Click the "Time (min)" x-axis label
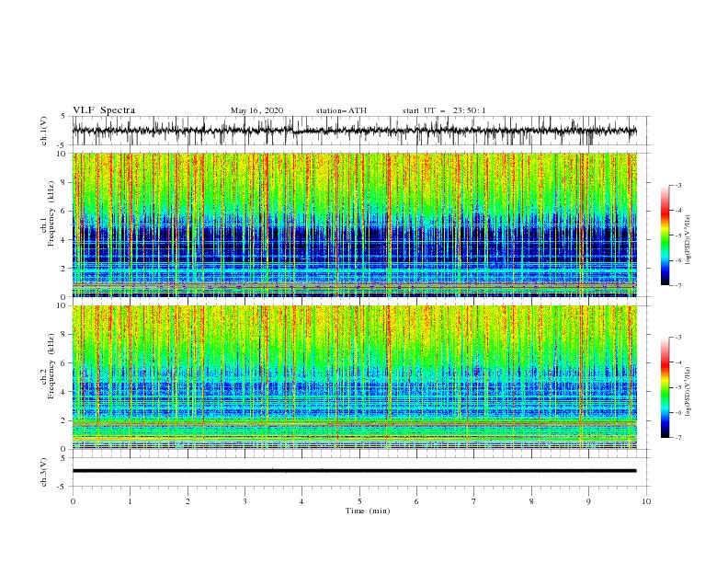 pos(368,511)
